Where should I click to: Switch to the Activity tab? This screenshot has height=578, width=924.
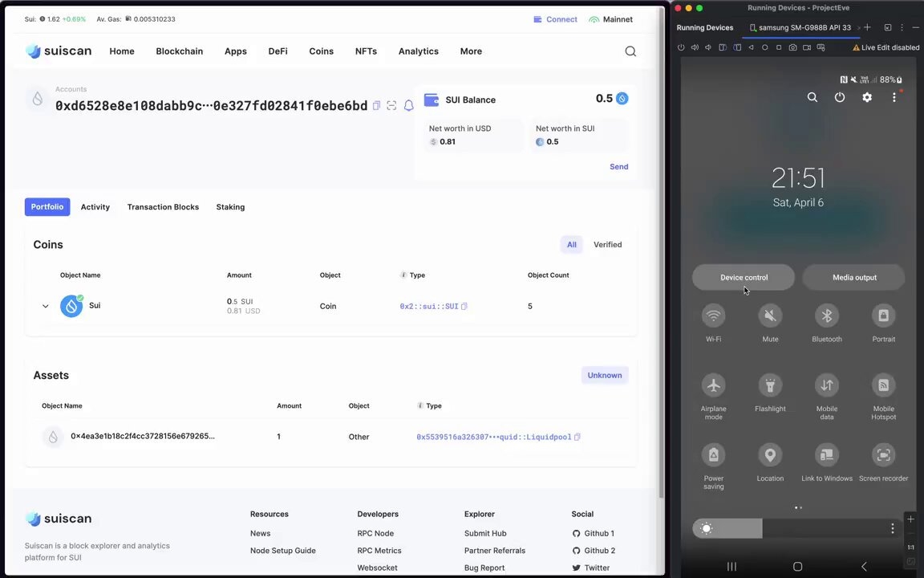click(95, 206)
